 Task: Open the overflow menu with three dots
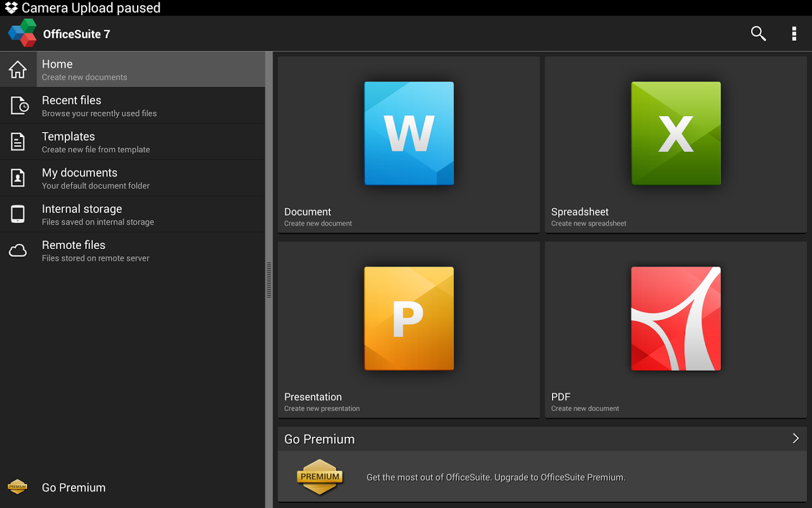794,33
